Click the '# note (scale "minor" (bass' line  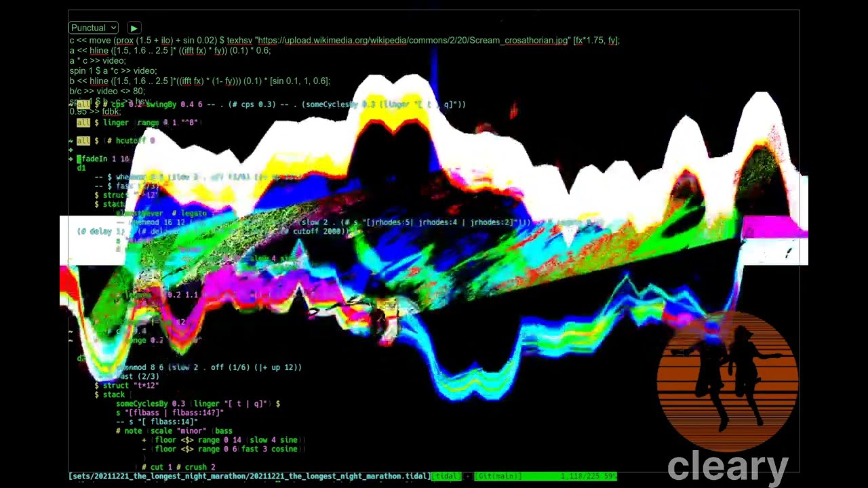[x=174, y=431]
